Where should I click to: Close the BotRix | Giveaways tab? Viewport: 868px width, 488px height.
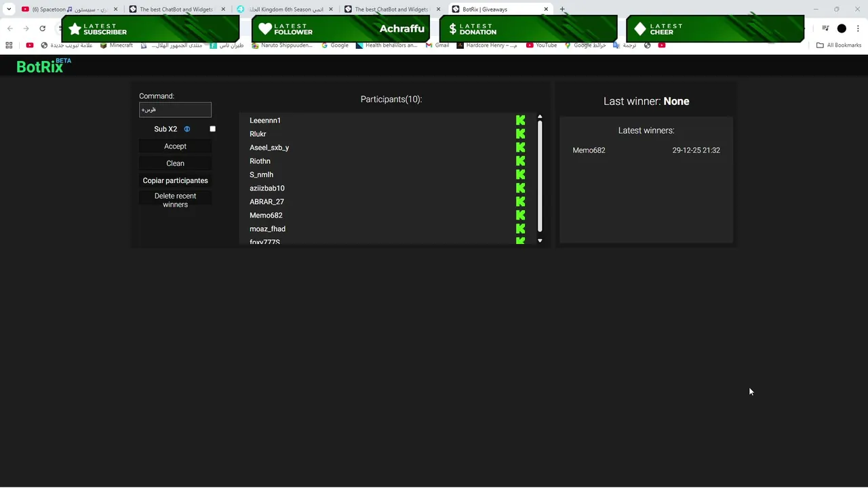tap(546, 9)
